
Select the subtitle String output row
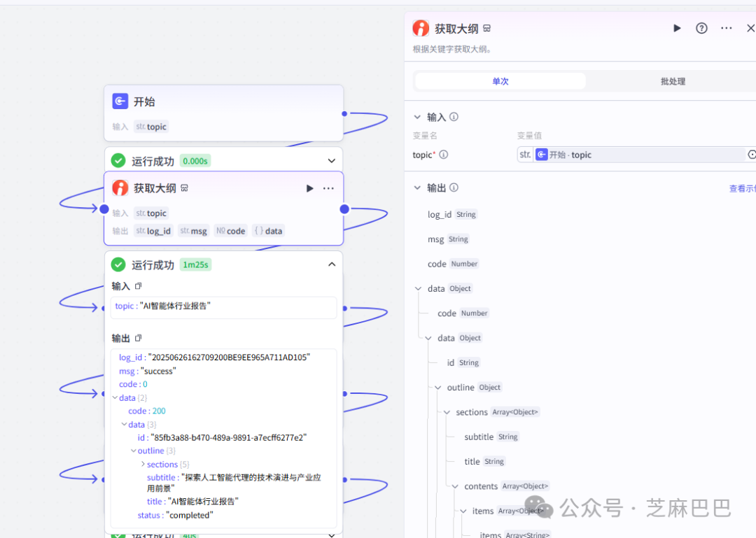pyautogui.click(x=491, y=437)
